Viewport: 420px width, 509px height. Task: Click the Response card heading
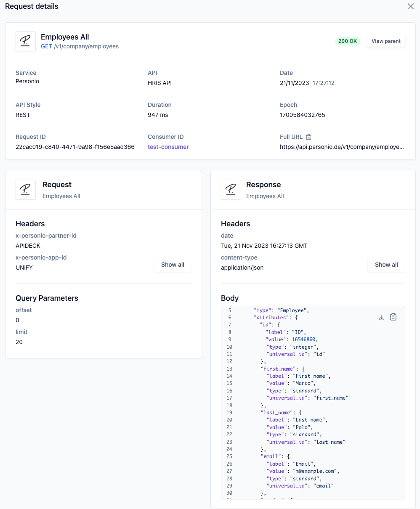coord(263,185)
